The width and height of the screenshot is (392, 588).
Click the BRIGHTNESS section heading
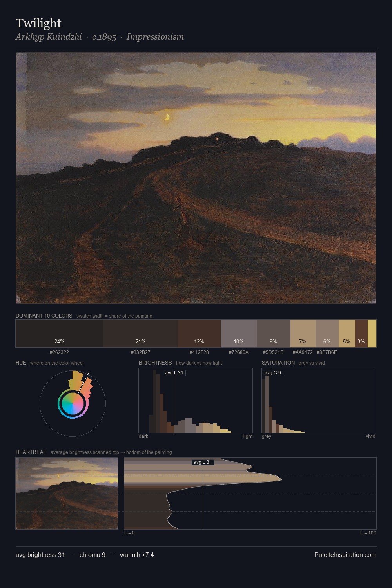[155, 363]
